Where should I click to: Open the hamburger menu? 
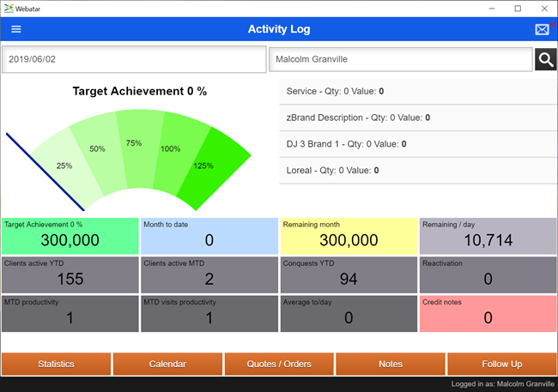click(15, 29)
